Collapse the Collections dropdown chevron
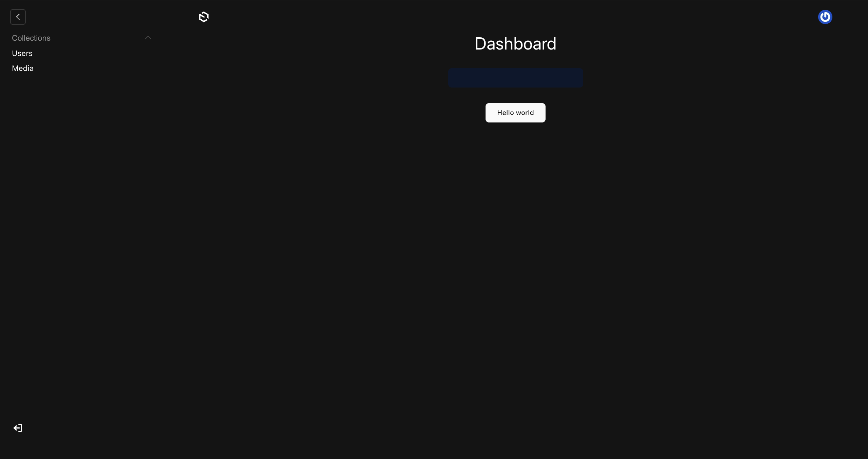868x459 pixels. [x=148, y=38]
